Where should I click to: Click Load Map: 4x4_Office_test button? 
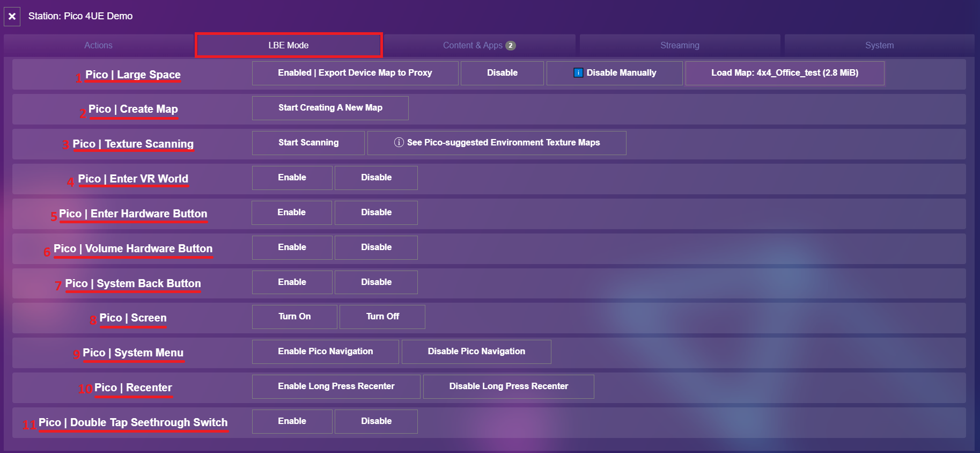tap(785, 73)
